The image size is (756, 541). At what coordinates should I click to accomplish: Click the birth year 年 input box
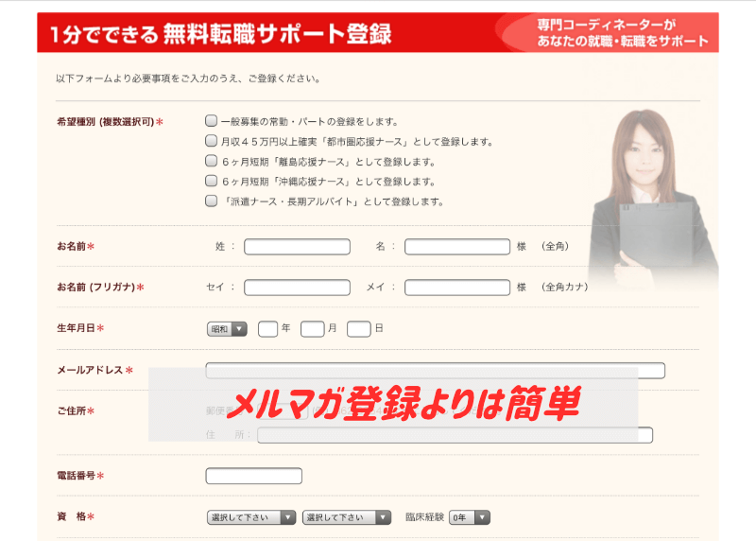coord(267,329)
